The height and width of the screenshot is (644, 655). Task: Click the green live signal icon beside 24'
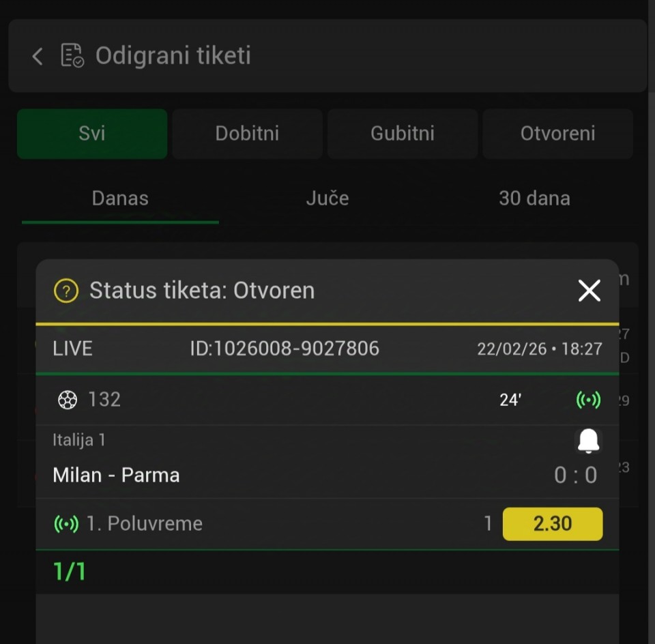point(588,400)
